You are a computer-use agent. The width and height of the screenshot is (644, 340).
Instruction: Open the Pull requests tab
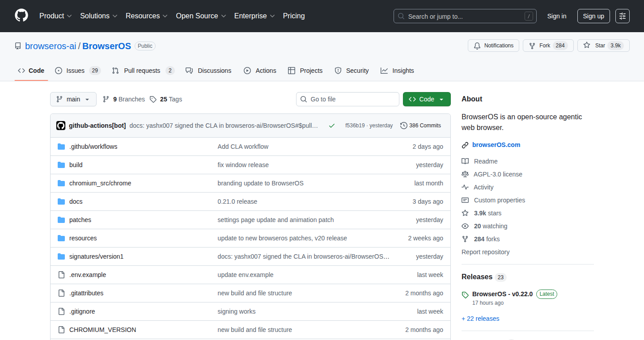click(x=143, y=71)
